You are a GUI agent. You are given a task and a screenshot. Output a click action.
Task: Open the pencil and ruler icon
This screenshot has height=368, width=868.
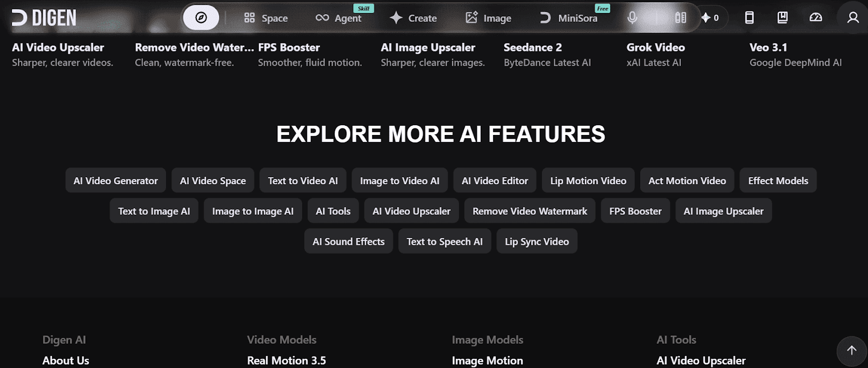[680, 18]
